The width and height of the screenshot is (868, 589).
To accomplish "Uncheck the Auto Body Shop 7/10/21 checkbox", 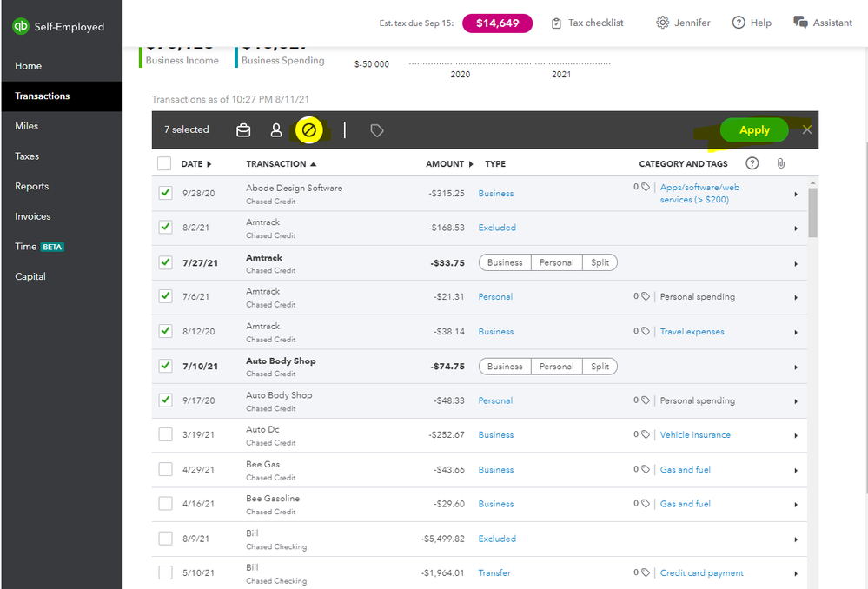I will tap(165, 366).
